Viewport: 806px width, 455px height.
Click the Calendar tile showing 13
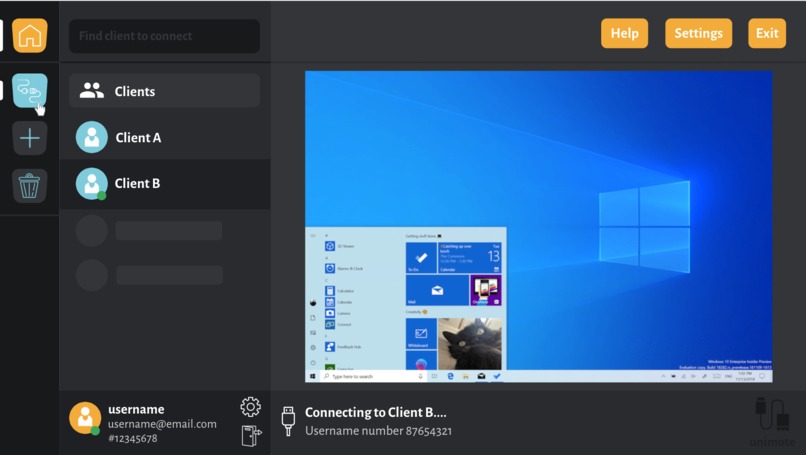point(469,258)
